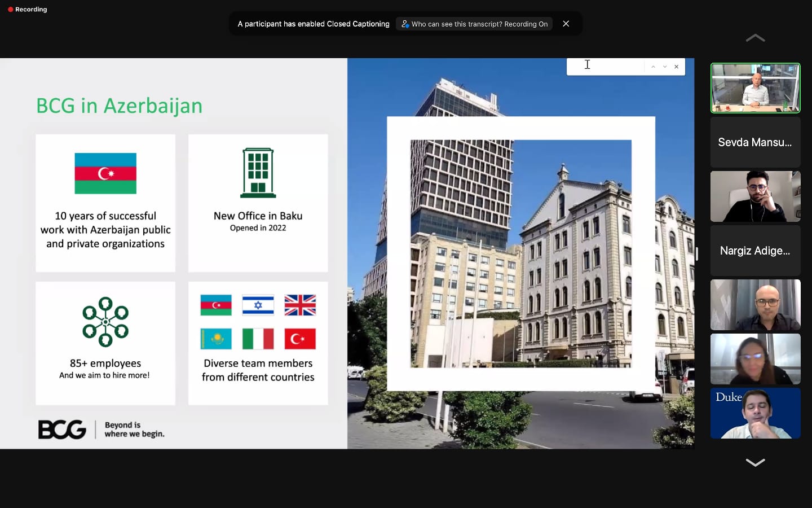The width and height of the screenshot is (812, 508).
Task: Click 'New Office in Baku' text
Action: point(258,216)
